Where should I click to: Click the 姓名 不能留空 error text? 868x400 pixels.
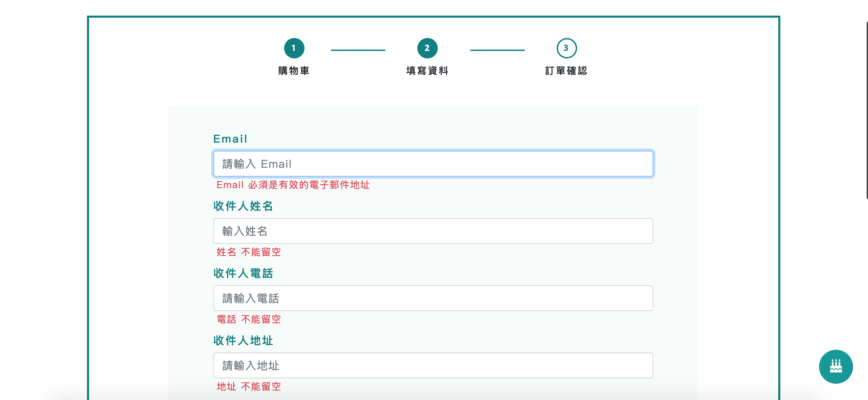pyautogui.click(x=248, y=252)
